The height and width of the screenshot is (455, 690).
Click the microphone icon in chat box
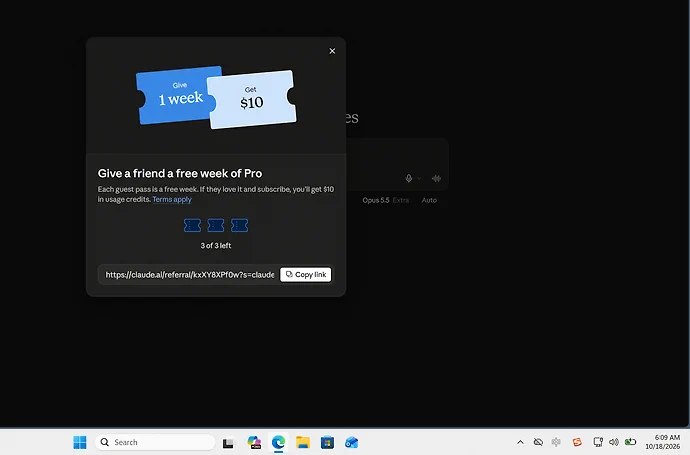click(408, 178)
